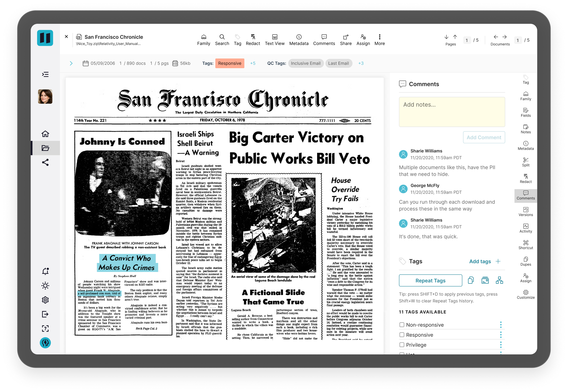Open the More menu in toolbar
568x392 pixels.
click(x=379, y=40)
